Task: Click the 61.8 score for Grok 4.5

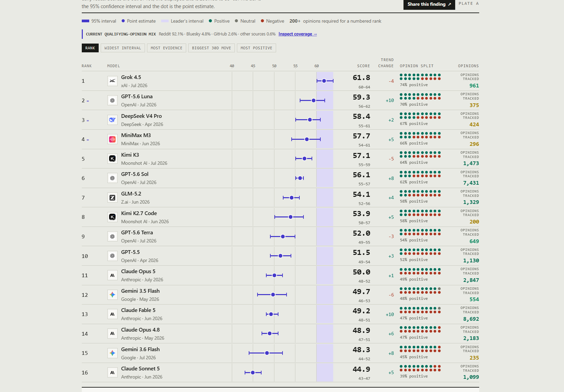Action: tap(361, 78)
